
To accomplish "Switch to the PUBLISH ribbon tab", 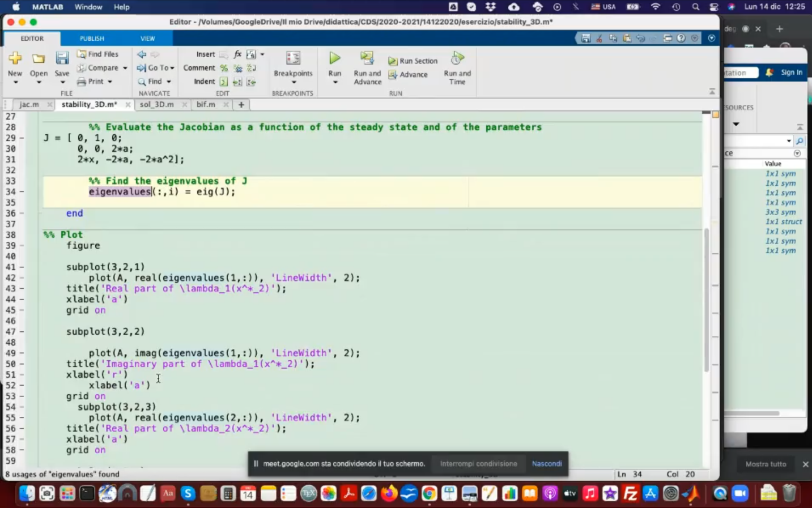I will click(x=92, y=39).
